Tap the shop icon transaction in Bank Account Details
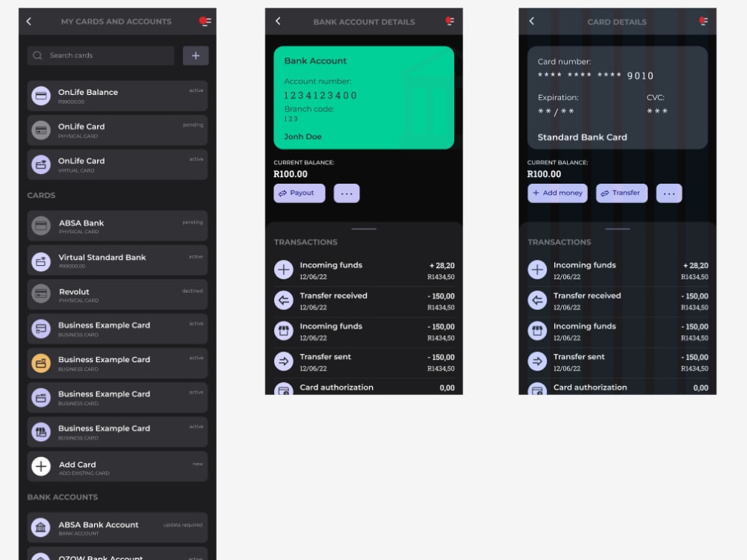Image resolution: width=747 pixels, height=560 pixels. click(283, 331)
